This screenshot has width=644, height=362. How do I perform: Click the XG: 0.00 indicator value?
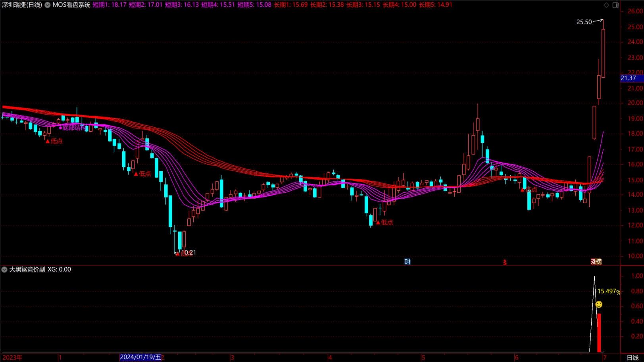(59, 270)
